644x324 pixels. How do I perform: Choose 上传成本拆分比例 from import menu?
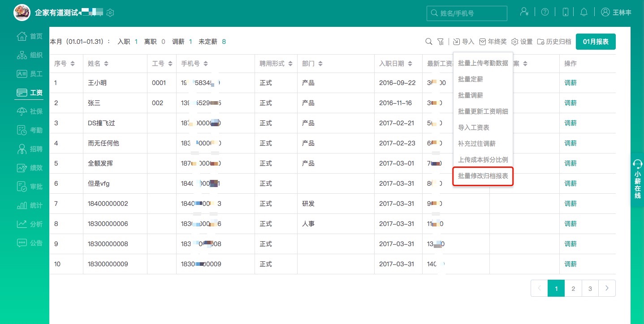point(483,160)
